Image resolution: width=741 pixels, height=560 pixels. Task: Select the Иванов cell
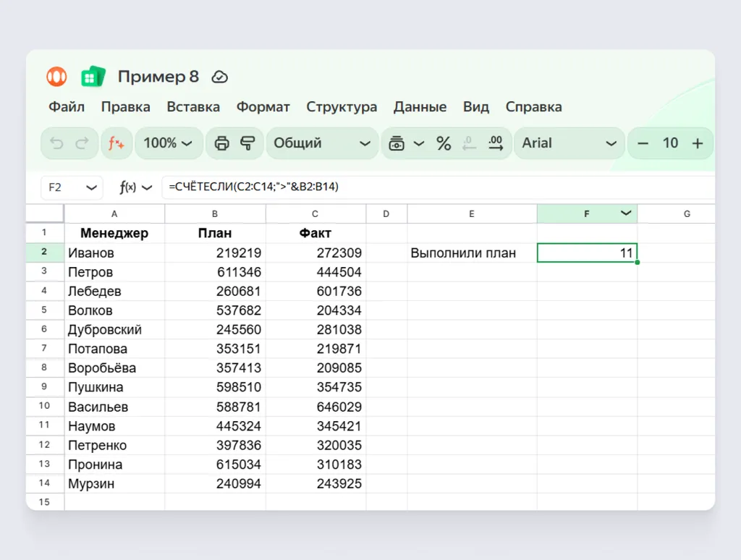(114, 253)
